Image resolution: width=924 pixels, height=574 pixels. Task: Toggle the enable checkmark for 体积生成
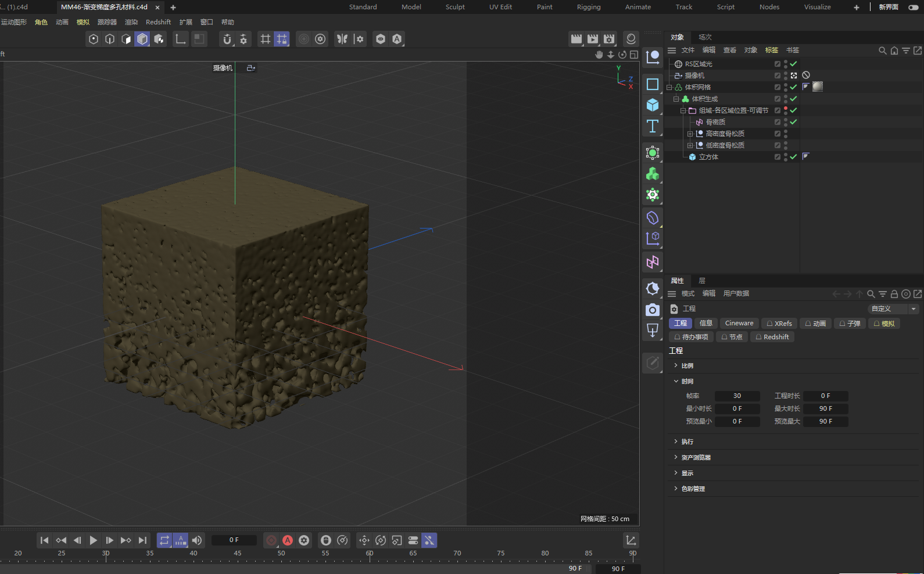click(x=793, y=99)
